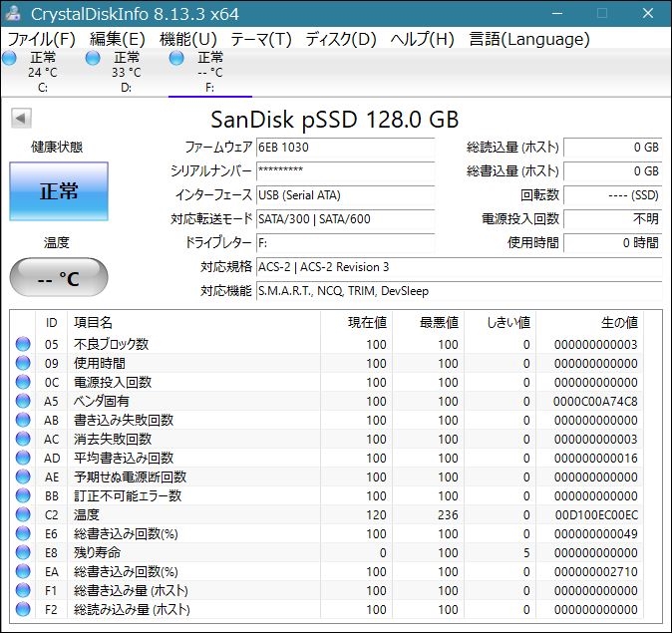This screenshot has width=672, height=633.
Task: Click status orb for EA 総書き込み回数(%)
Action: (x=23, y=571)
